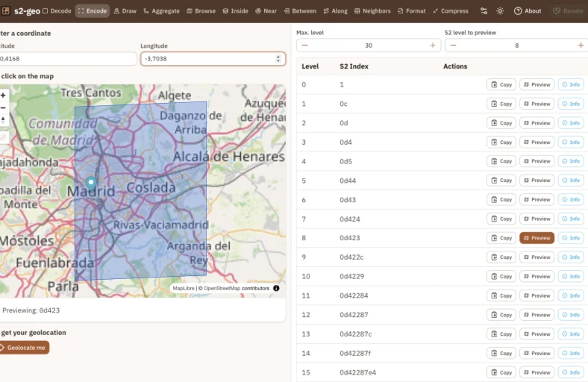Increase S2 level to preview
Screen dimensions: 588x382
click(581, 46)
